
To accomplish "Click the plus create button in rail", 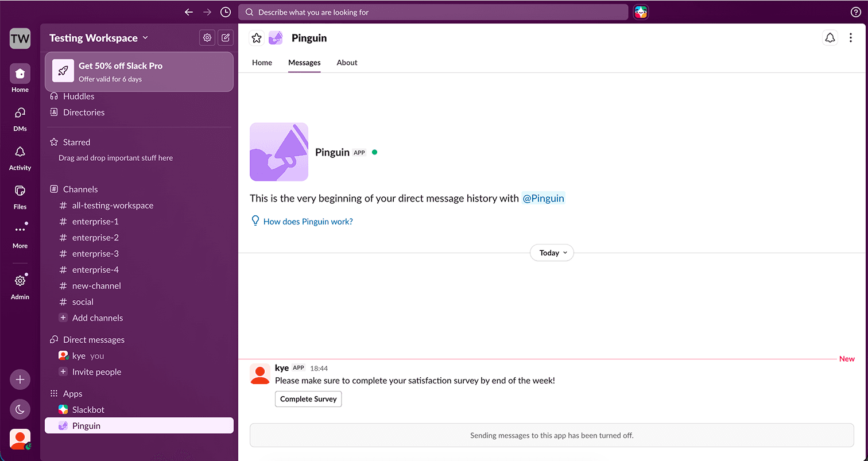I will [x=20, y=379].
